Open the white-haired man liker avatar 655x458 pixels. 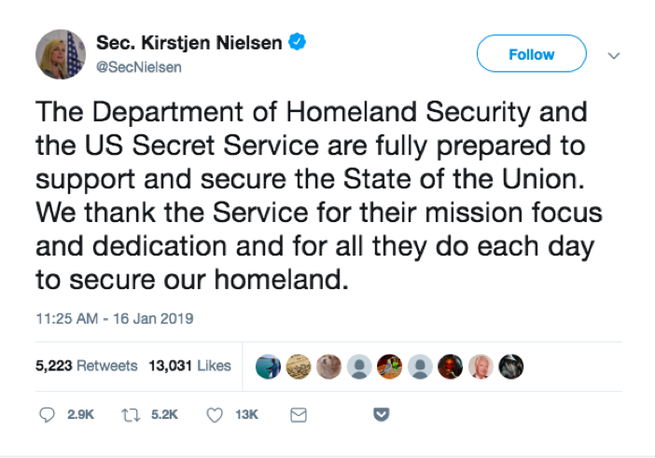pyautogui.click(x=480, y=366)
